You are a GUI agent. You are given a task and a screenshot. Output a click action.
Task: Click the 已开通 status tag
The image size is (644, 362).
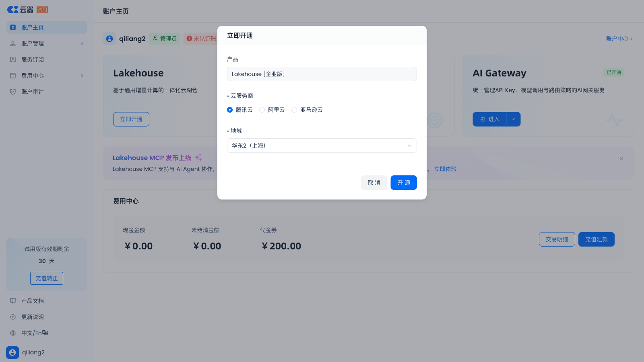click(614, 72)
